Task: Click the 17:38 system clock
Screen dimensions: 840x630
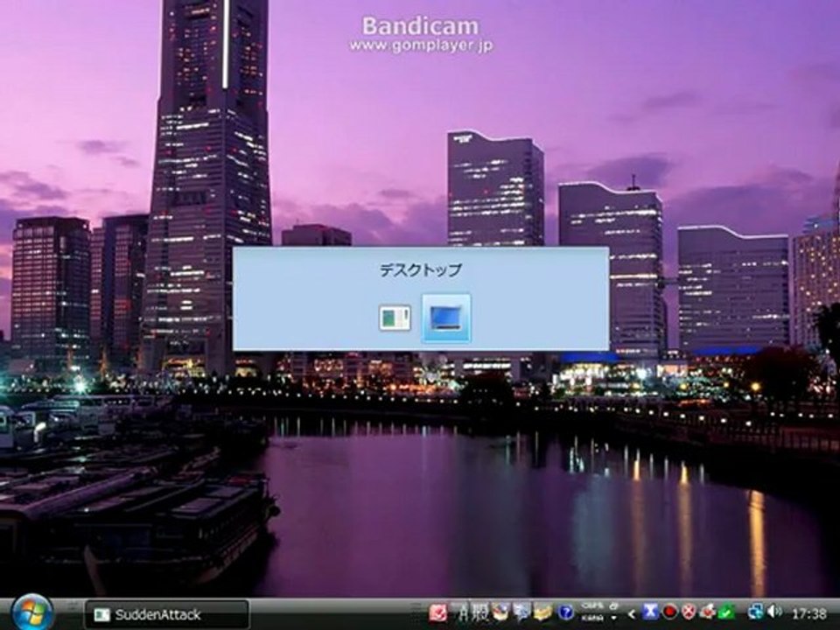Action: coord(808,614)
